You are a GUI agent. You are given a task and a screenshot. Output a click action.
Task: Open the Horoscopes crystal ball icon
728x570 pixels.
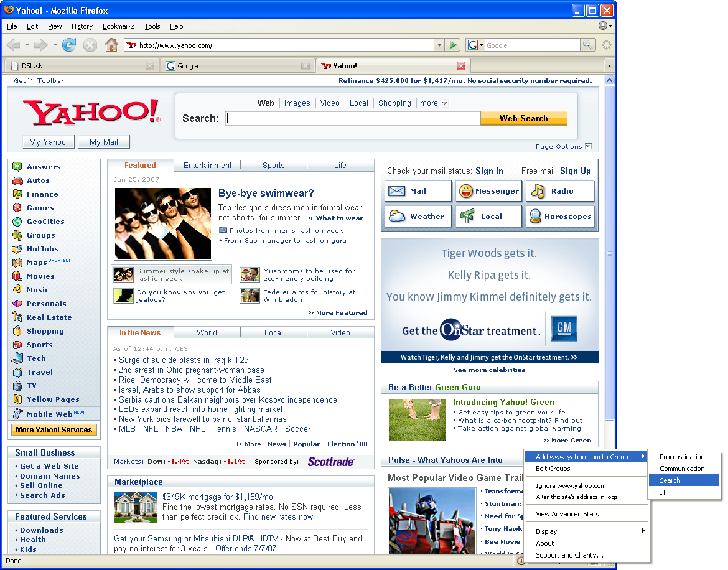click(x=535, y=216)
